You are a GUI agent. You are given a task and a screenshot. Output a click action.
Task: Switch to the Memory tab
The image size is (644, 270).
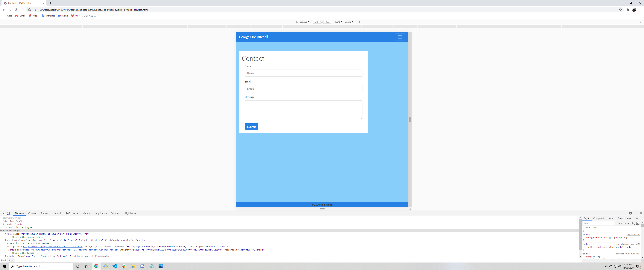pyautogui.click(x=87, y=213)
